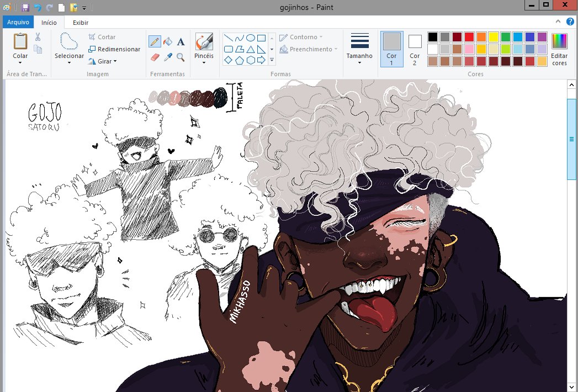Switch to the Exibir tab

click(81, 23)
